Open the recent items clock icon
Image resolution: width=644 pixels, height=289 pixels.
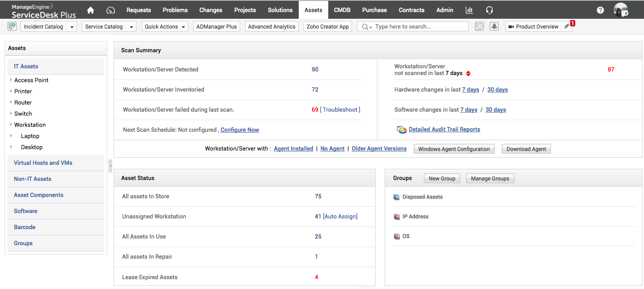[479, 26]
